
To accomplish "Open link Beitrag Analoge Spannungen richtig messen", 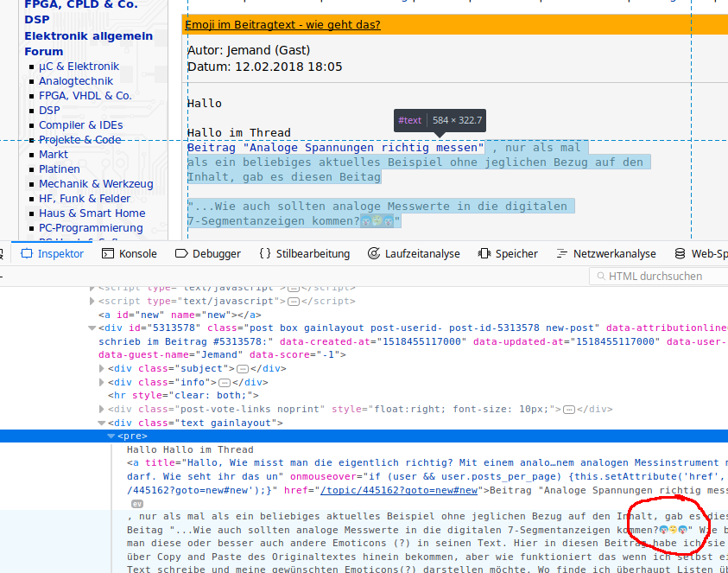I will [x=336, y=147].
